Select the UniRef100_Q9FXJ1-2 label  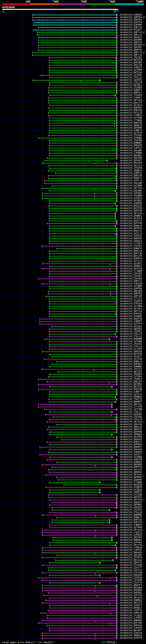pyautogui.click(x=132, y=53)
